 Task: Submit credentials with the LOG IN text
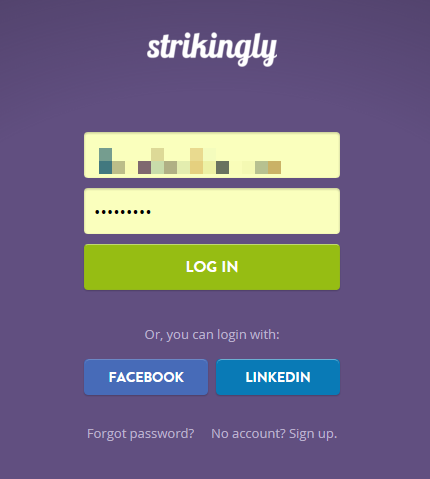click(x=212, y=267)
